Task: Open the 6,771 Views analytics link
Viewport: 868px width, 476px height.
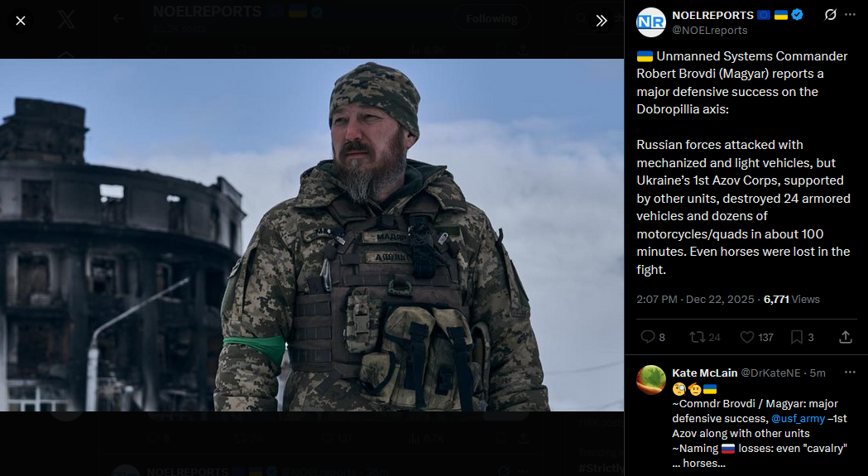Action: coord(792,299)
